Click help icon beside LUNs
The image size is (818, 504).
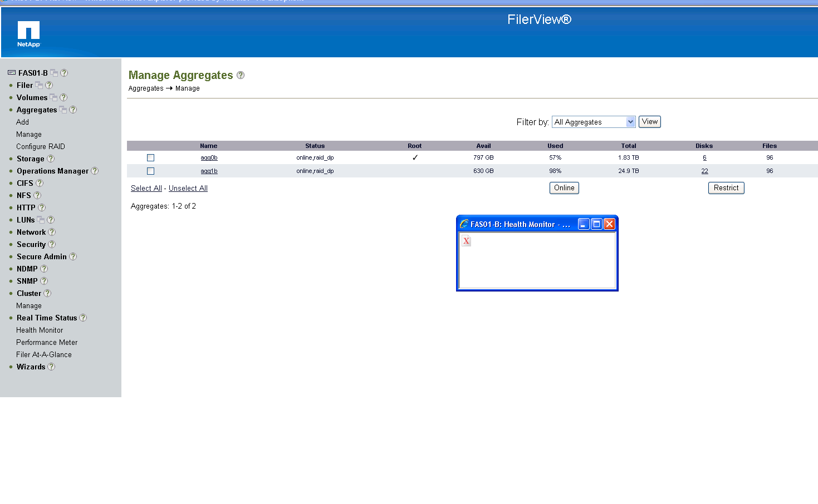(51, 220)
